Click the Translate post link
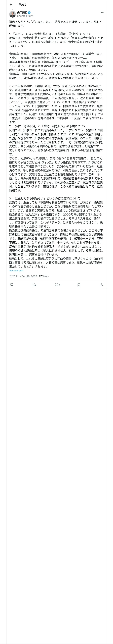Image resolution: width=113 pixels, height=644 pixels. coord(16,271)
